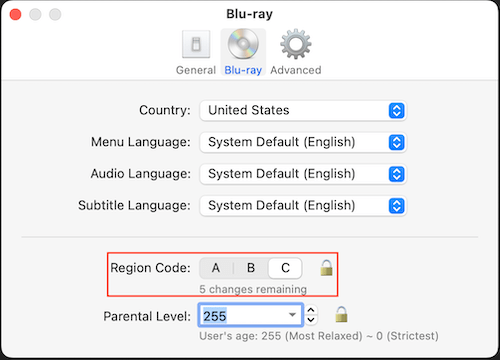This screenshot has width=500, height=360.
Task: Switch to the Blu-ray tab
Action: pyautogui.click(x=243, y=52)
